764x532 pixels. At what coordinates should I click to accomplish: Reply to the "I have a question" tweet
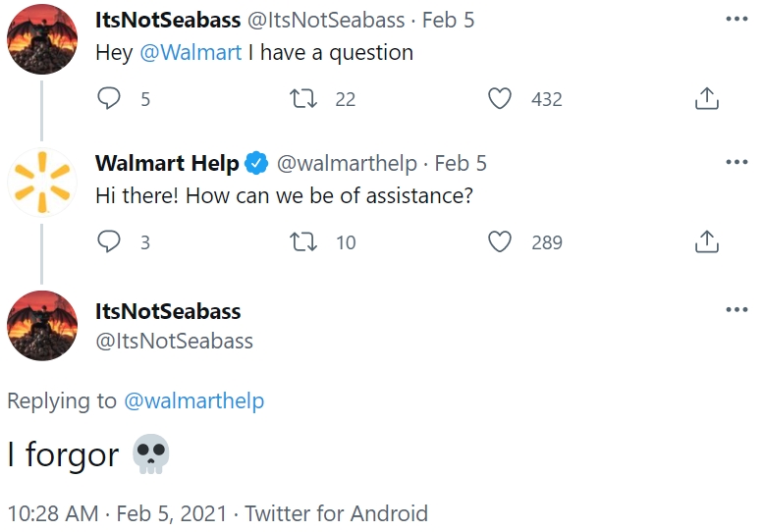(109, 98)
